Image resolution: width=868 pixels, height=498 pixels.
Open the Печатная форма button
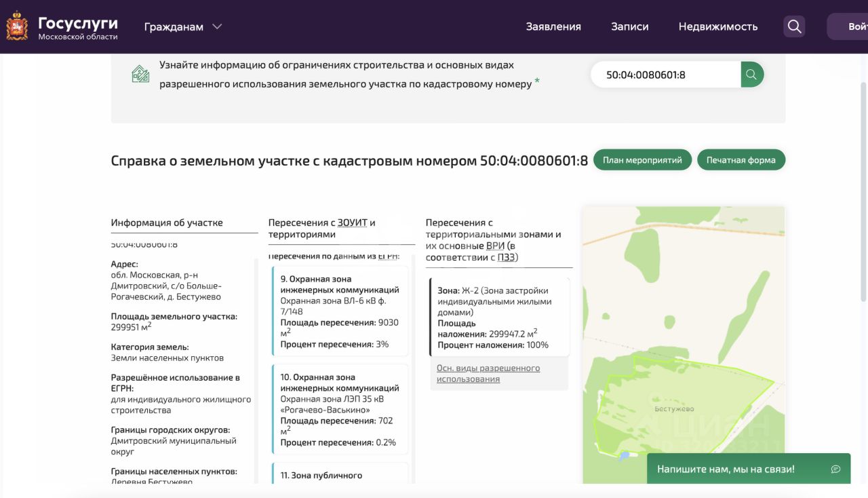[741, 160]
